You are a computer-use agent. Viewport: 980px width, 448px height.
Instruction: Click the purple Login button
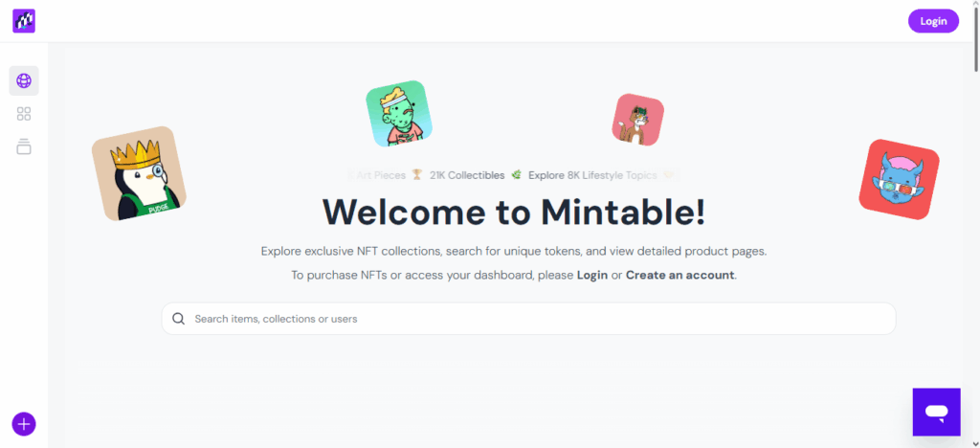933,21
